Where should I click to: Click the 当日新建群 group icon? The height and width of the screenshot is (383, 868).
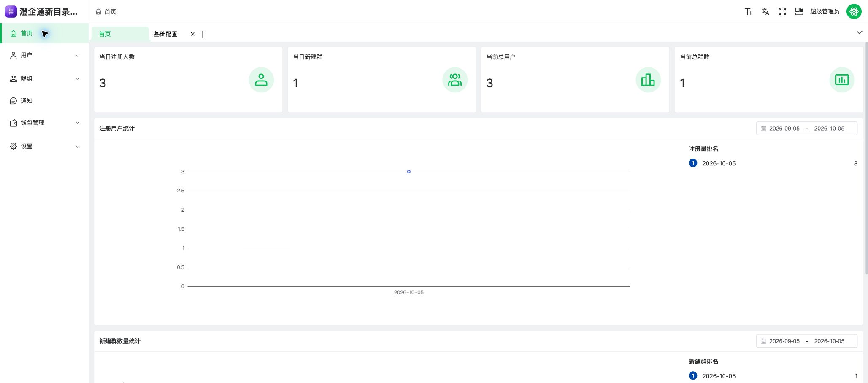click(455, 80)
